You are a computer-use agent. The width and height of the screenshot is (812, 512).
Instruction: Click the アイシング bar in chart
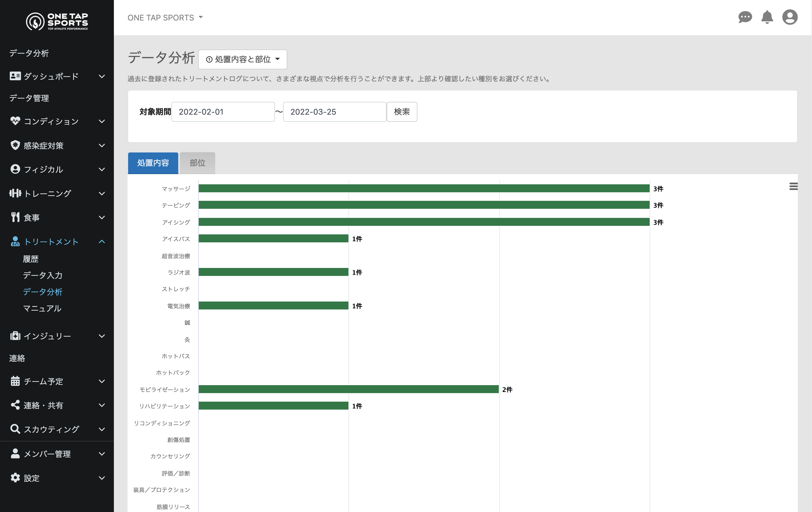(x=424, y=222)
